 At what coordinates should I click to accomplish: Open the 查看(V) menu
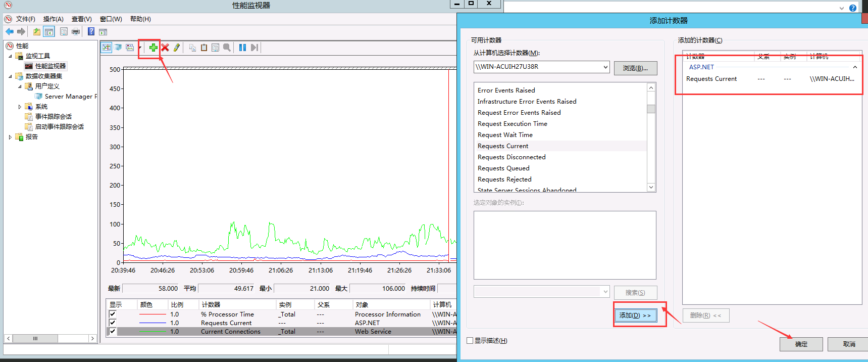coord(81,19)
